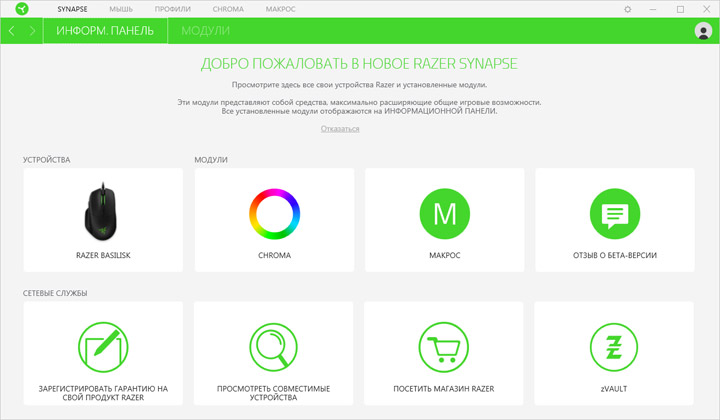The image size is (720, 420).
Task: Open the ПРОФИЛИ top menu
Action: (173, 9)
